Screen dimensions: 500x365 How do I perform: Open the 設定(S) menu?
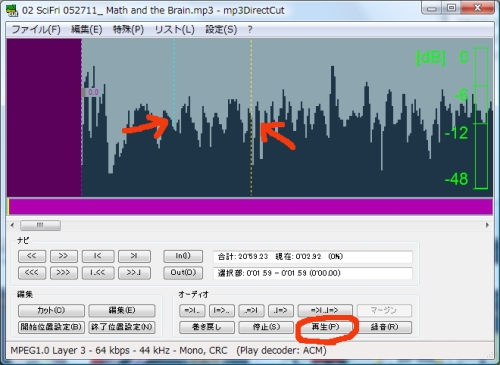(221, 30)
